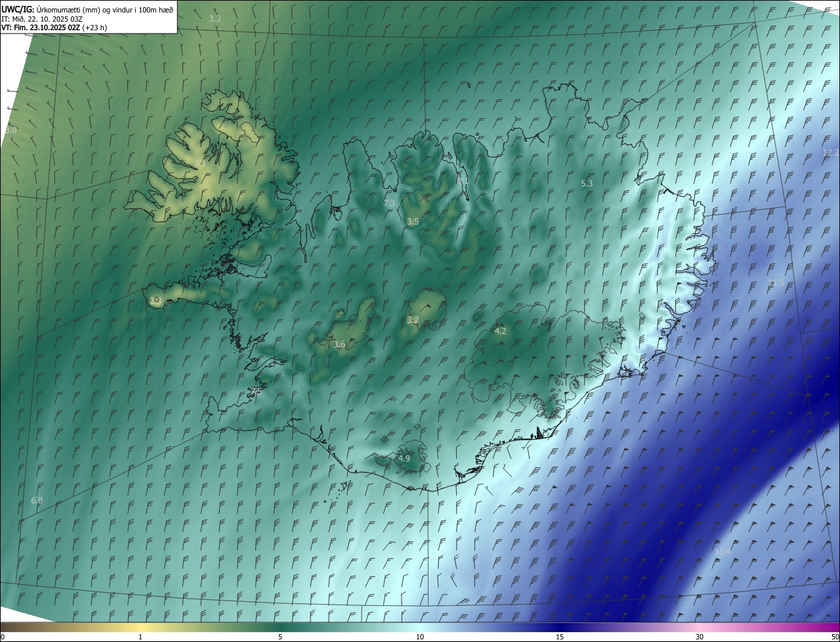
Task: Click the 3.2 value label on Hofsjökull glacier
Action: [412, 320]
